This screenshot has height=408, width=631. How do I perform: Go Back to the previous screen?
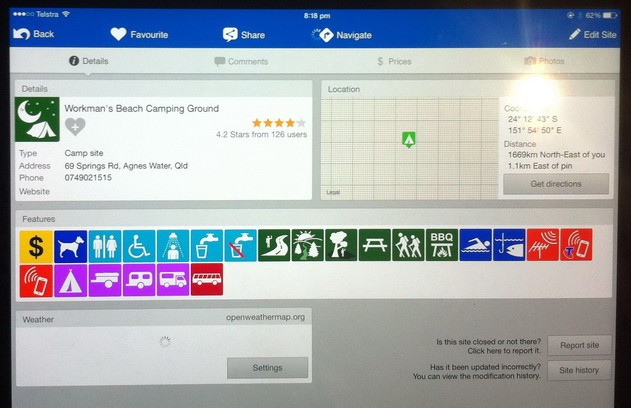pyautogui.click(x=34, y=34)
